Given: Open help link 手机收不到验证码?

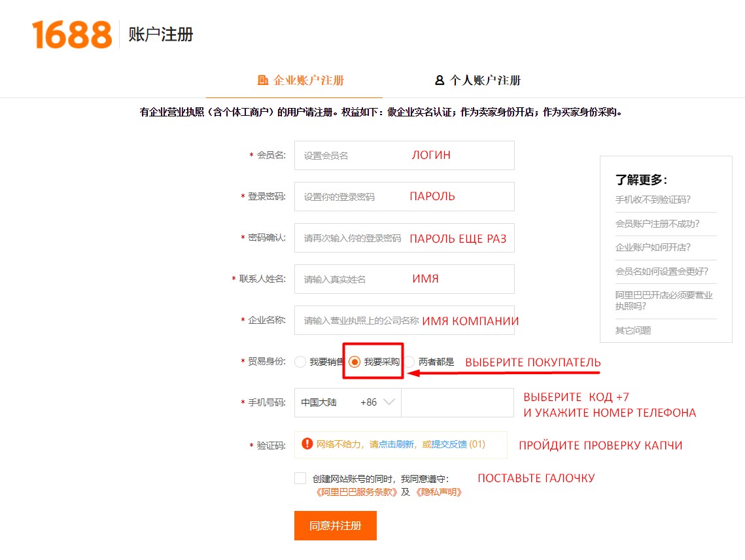Looking at the screenshot, I should (653, 200).
